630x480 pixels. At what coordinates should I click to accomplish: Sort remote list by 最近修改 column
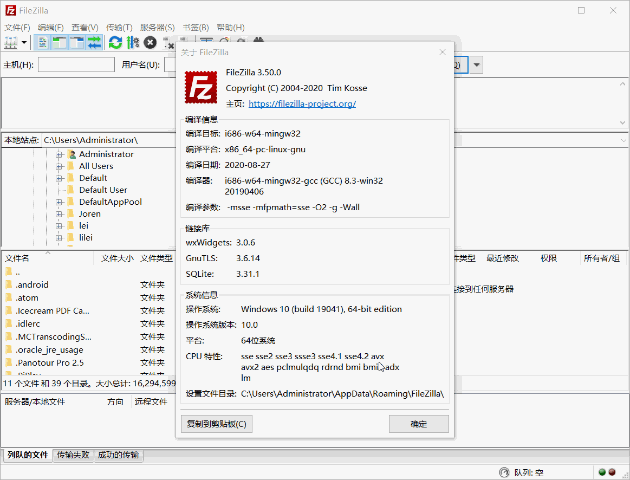pyautogui.click(x=503, y=258)
